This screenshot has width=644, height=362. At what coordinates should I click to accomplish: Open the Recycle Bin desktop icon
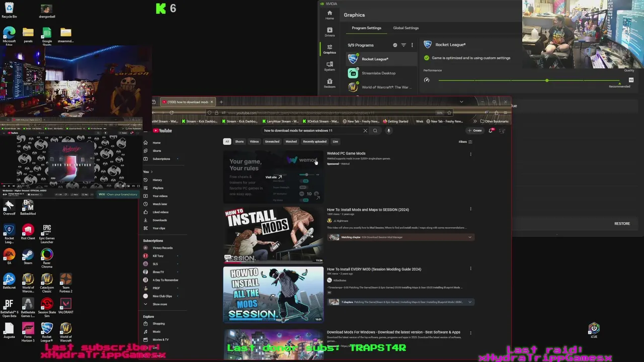(x=9, y=10)
